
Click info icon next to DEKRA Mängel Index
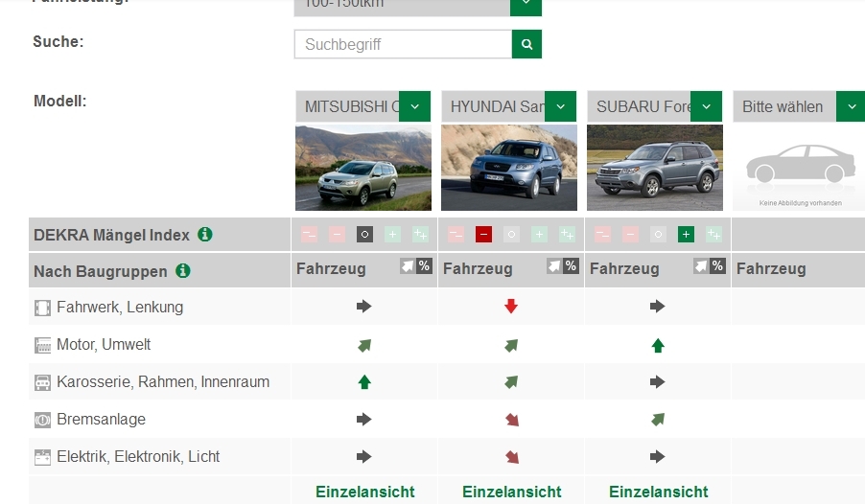[205, 234]
